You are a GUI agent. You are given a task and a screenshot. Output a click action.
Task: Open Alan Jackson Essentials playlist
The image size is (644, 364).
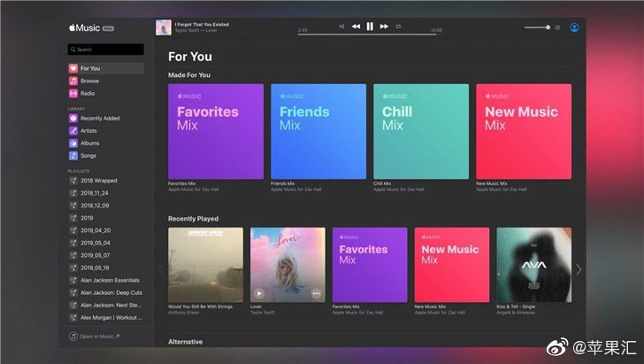click(106, 281)
